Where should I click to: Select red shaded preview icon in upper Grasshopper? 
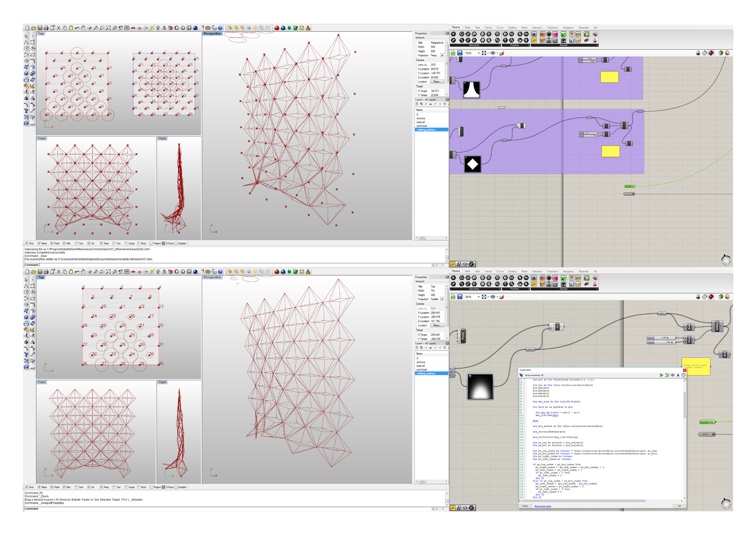click(x=711, y=53)
